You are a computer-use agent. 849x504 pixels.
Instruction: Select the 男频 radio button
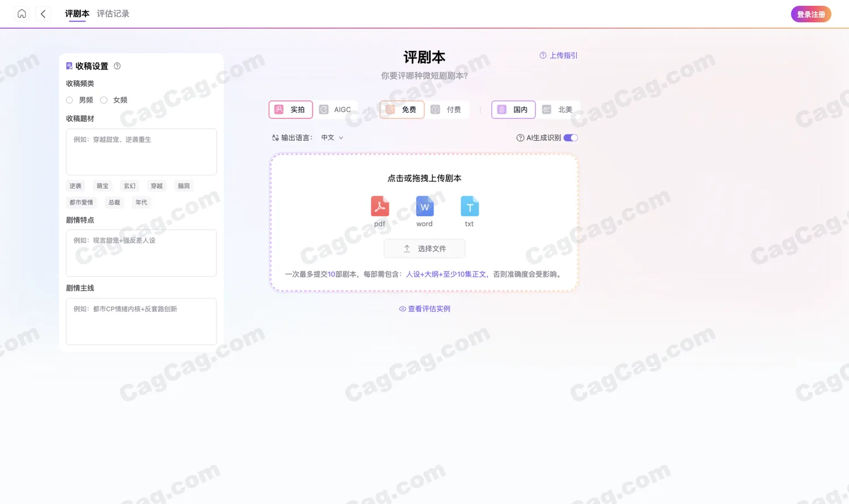click(70, 100)
